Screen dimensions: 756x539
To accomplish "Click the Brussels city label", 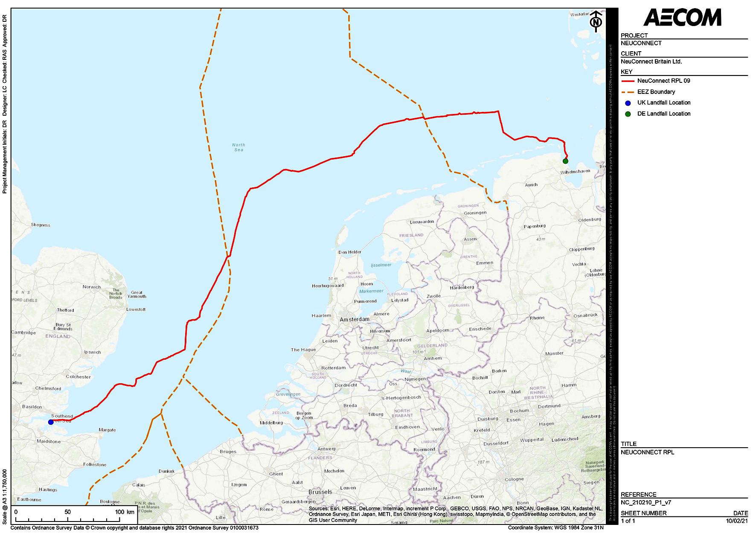I will [x=320, y=492].
